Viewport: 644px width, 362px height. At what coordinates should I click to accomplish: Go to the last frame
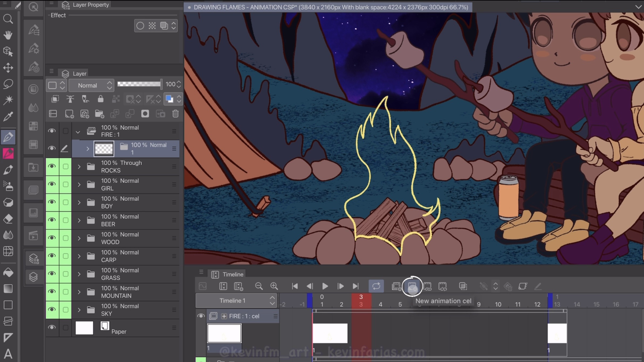[356, 286]
